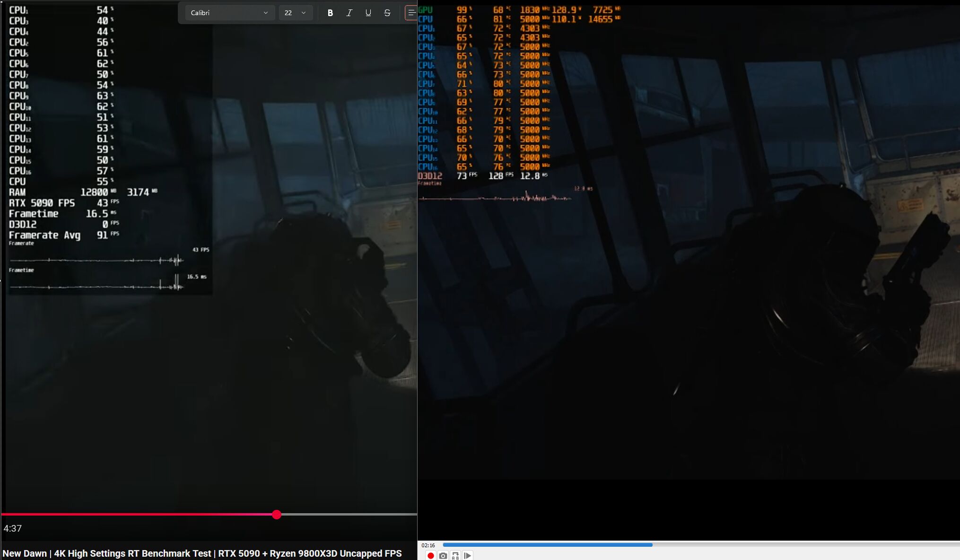Image resolution: width=960 pixels, height=560 pixels.
Task: Click the left-align paragraph icon
Action: coord(411,13)
